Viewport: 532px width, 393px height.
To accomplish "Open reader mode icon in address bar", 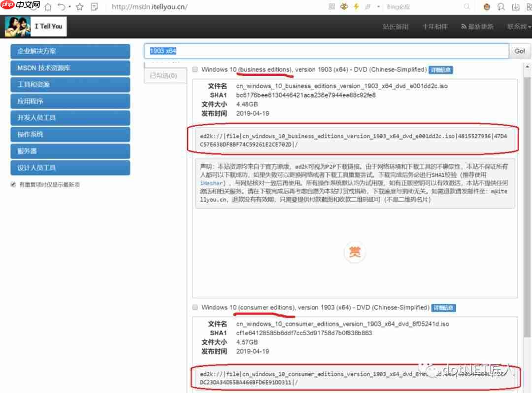I will tap(95, 7).
